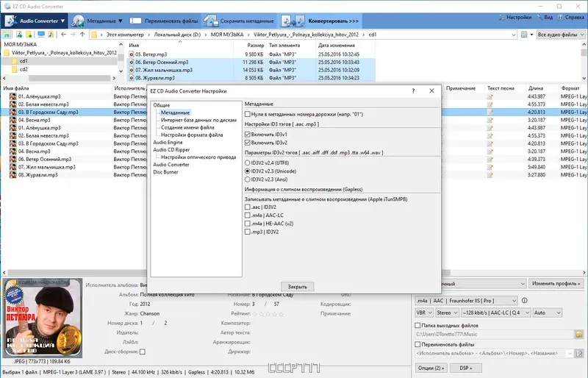Select ID3V2 v2.4 (UTF8) radio button
Screen dimensions: 588x378
click(x=248, y=163)
